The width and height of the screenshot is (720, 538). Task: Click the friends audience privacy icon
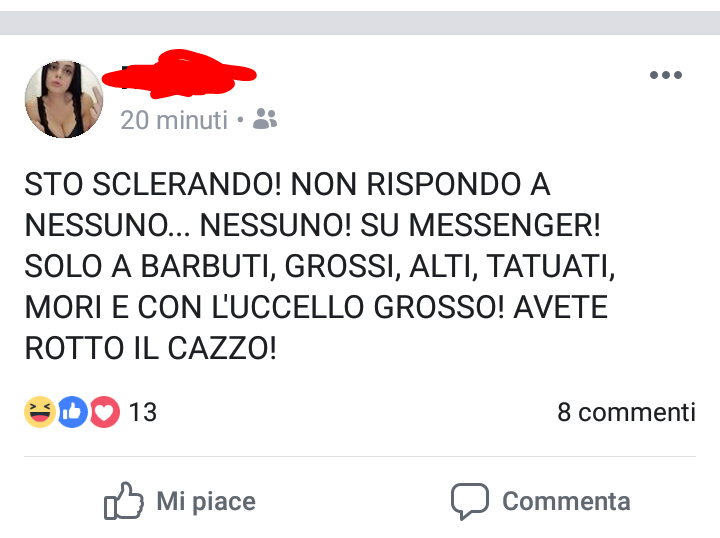(x=265, y=119)
